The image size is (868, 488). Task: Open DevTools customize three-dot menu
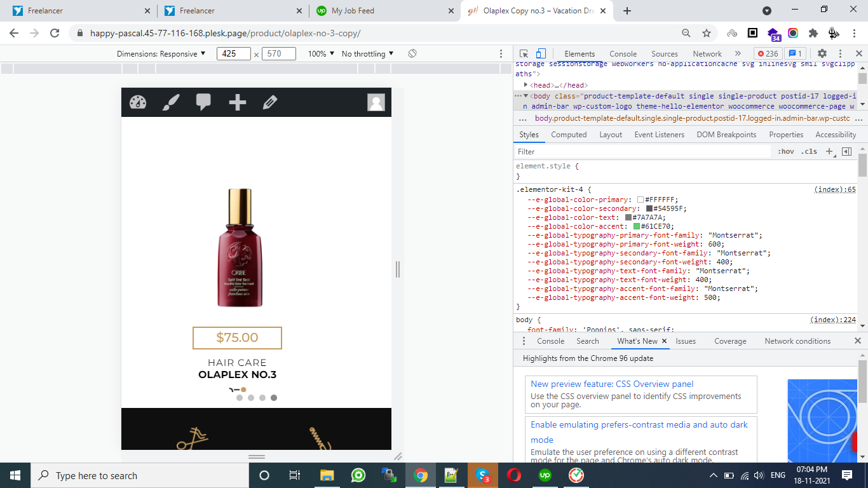coord(840,53)
